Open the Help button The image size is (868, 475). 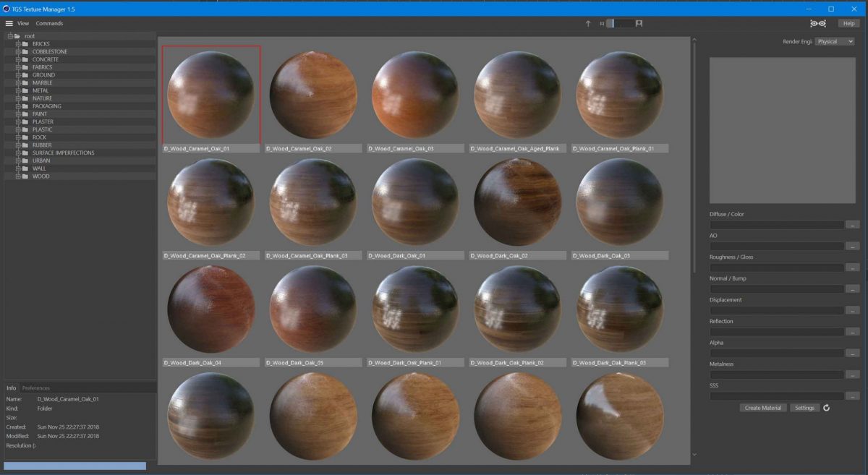click(848, 22)
